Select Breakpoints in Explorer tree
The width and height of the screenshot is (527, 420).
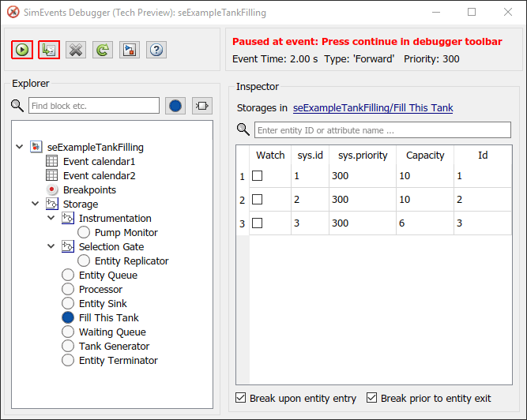click(x=89, y=189)
